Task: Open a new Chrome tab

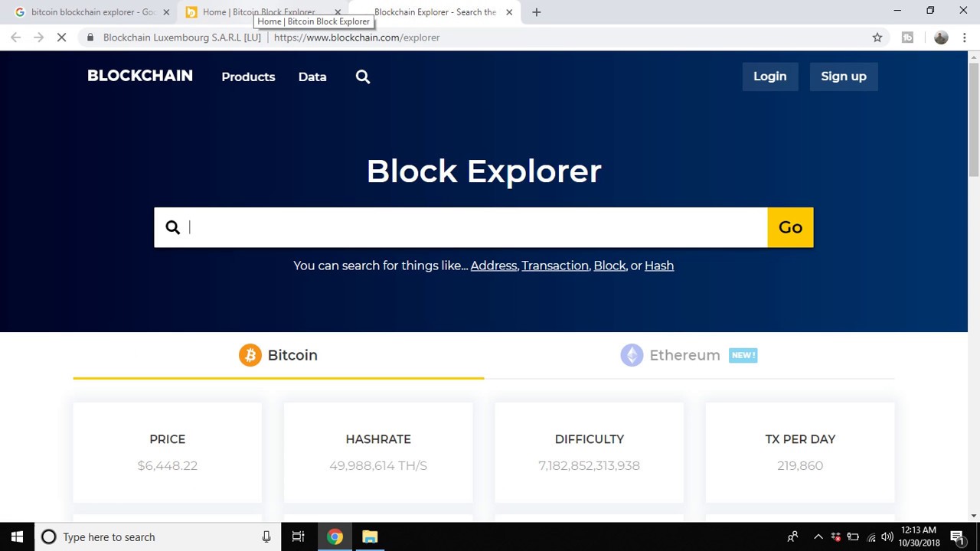Action: coord(536,12)
